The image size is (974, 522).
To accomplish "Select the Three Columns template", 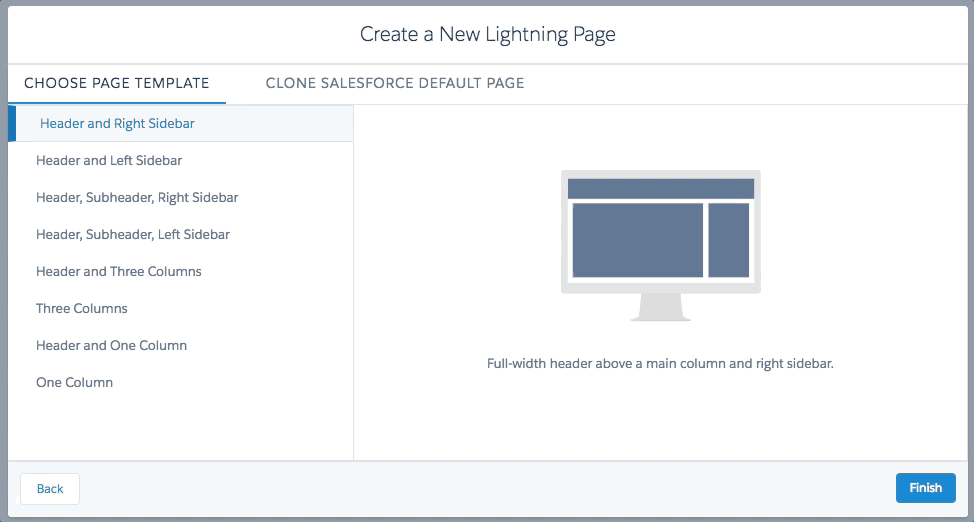I will click(82, 308).
